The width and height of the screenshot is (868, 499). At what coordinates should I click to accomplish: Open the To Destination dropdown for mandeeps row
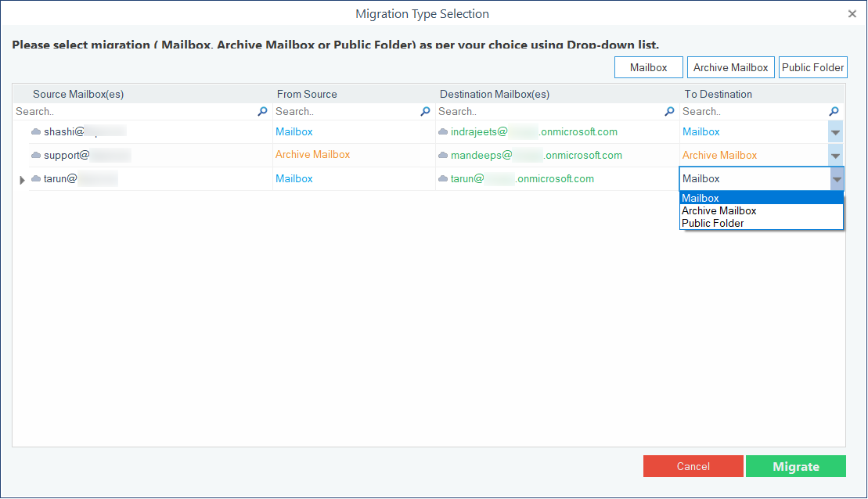click(x=835, y=156)
